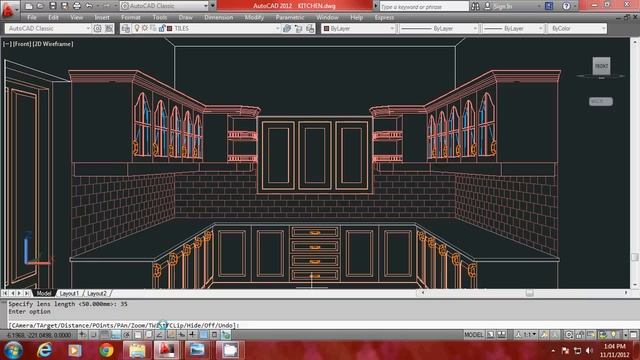Click the Sign In link
The width and height of the screenshot is (640, 360).
tap(502, 6)
